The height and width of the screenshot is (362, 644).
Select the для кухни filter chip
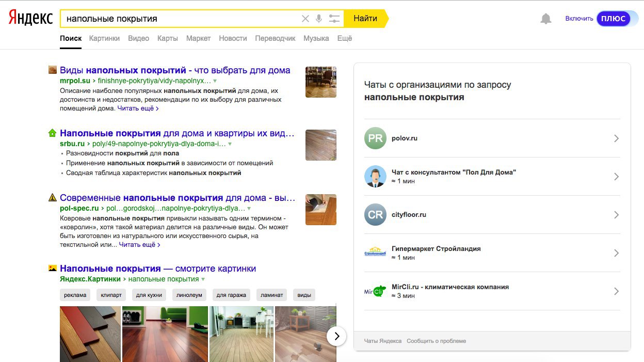(149, 295)
